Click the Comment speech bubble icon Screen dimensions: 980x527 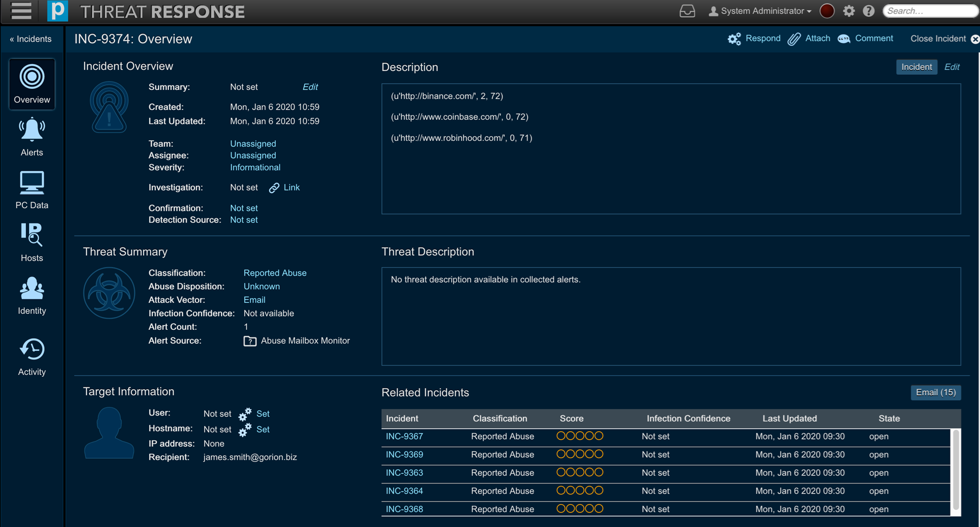pyautogui.click(x=844, y=39)
